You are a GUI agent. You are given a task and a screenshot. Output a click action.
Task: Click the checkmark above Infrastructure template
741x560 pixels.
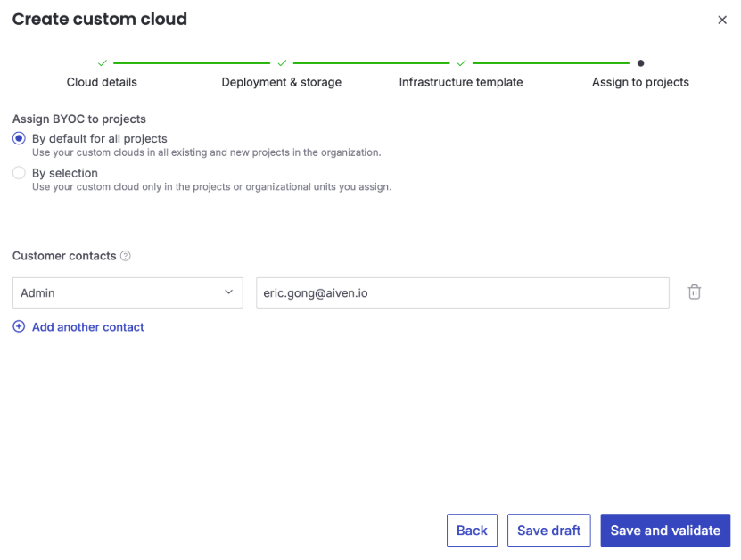coord(461,63)
